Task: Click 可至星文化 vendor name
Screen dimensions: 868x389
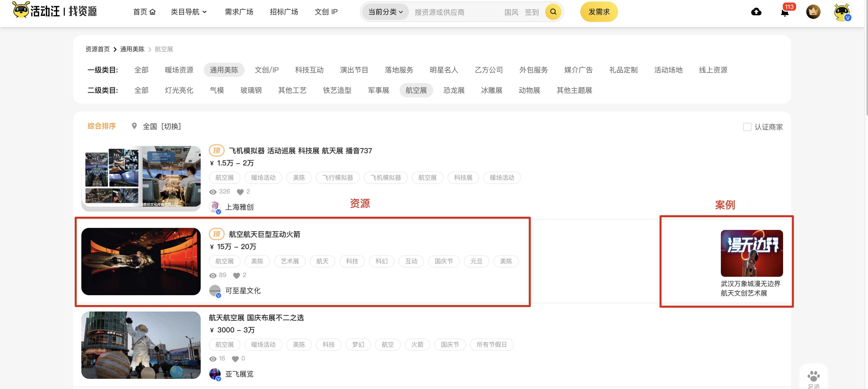Action: 242,291
